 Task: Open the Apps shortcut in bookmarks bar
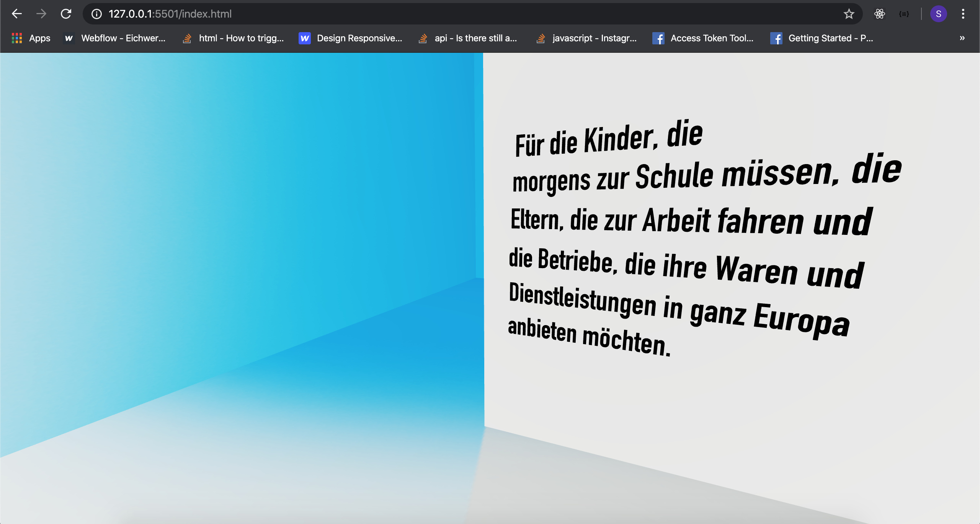click(31, 38)
